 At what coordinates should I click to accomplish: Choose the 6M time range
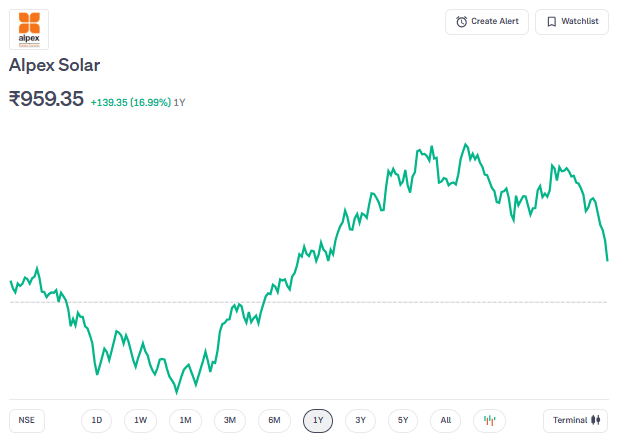pos(274,420)
